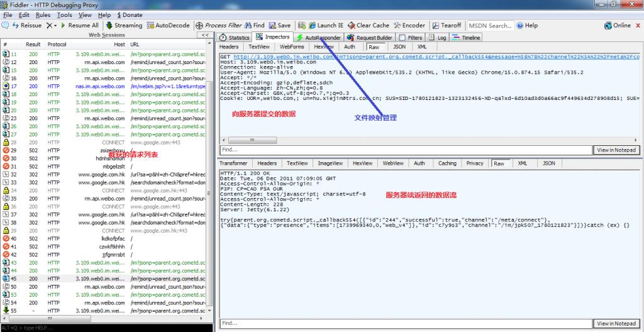Select session 45 highlighted row
Image resolution: width=644 pixels, height=332 pixels.
tap(104, 279)
